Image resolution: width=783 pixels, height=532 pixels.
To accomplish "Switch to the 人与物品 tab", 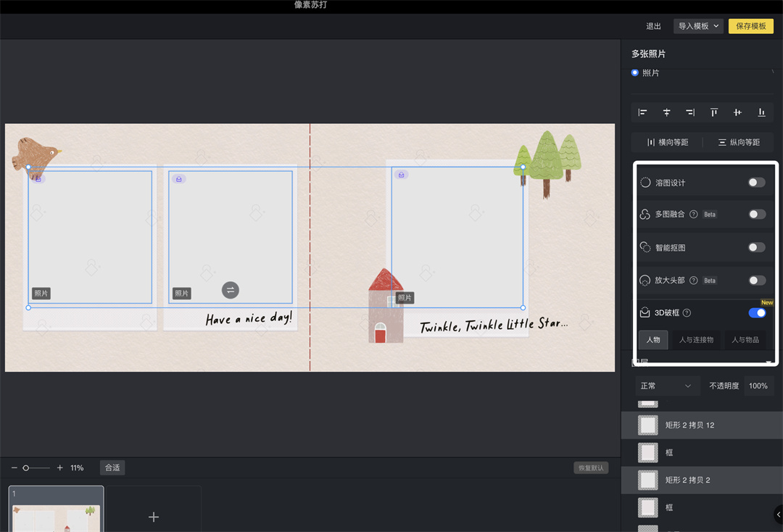I will [745, 340].
